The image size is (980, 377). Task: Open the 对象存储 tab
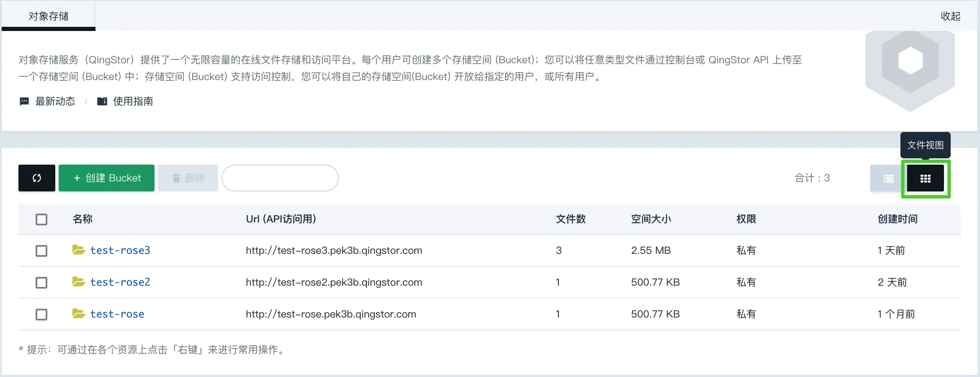[x=49, y=16]
